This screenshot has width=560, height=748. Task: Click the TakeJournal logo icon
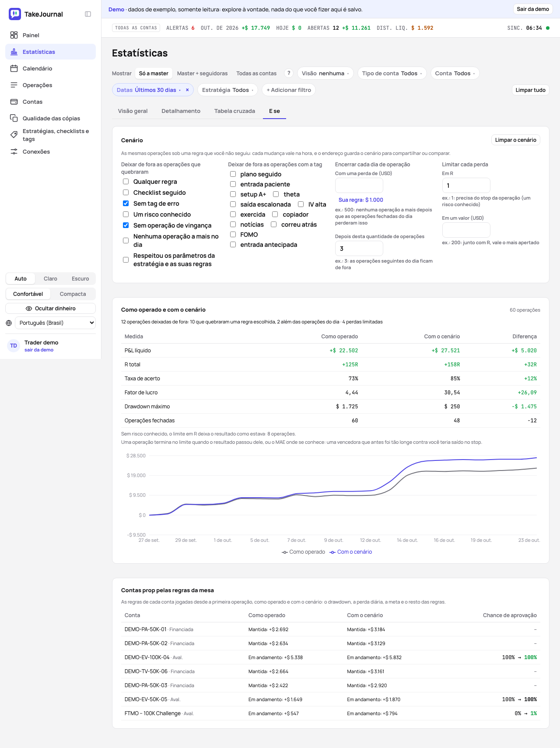coord(15,14)
